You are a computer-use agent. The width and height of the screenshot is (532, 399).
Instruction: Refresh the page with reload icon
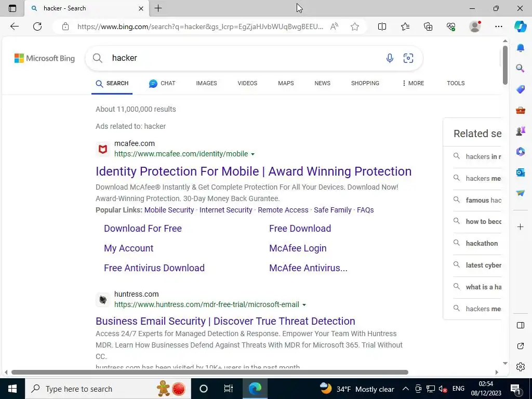pyautogui.click(x=37, y=26)
